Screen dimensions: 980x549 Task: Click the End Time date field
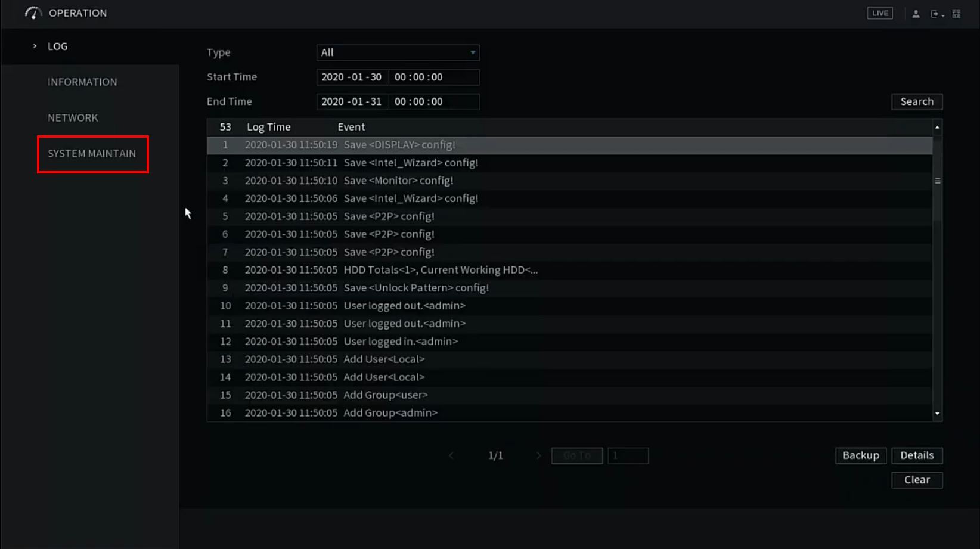pyautogui.click(x=352, y=101)
